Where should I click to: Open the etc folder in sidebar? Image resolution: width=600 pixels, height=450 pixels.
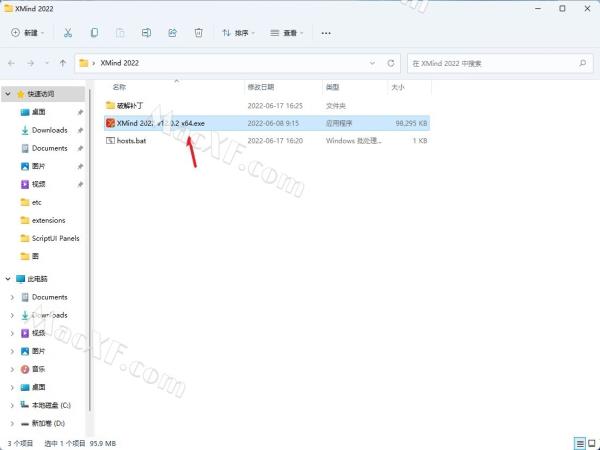click(x=36, y=202)
